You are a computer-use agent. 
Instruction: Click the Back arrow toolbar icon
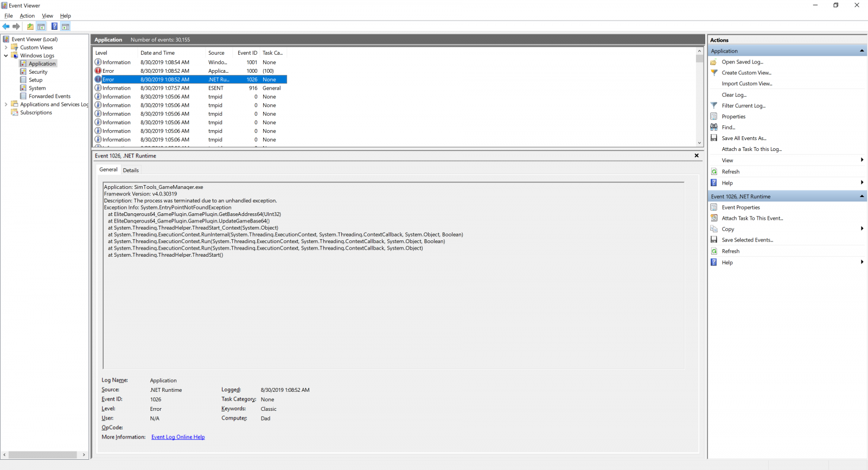pyautogui.click(x=6, y=27)
